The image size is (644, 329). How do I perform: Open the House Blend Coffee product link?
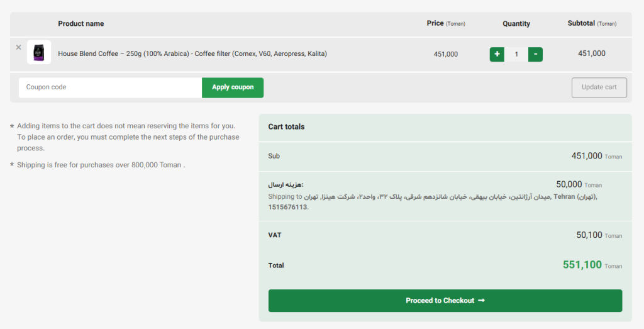[x=192, y=54]
